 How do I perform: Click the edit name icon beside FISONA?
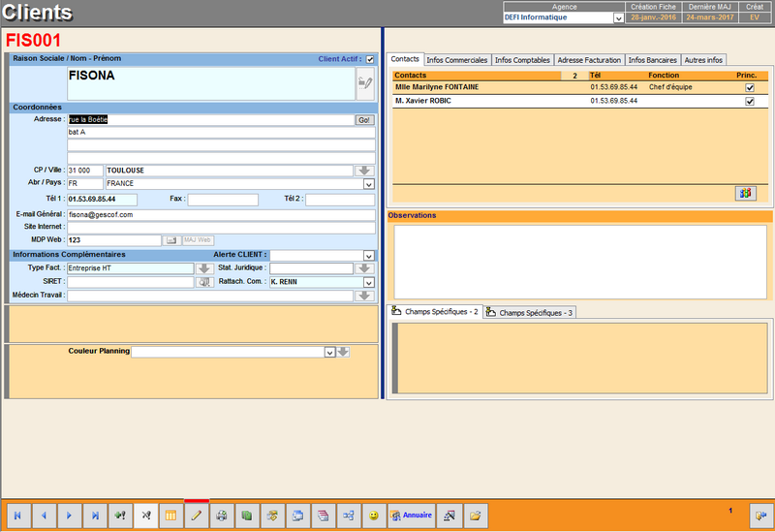tap(365, 83)
